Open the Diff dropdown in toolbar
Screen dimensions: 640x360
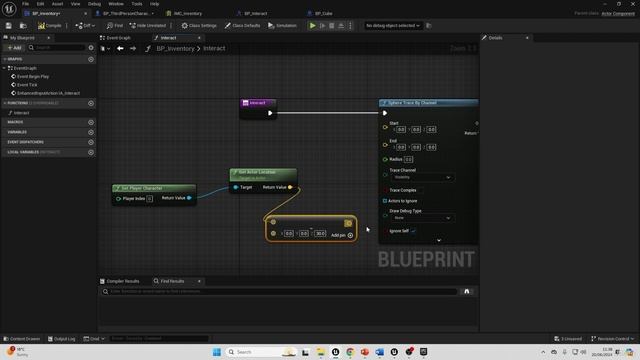(85, 25)
